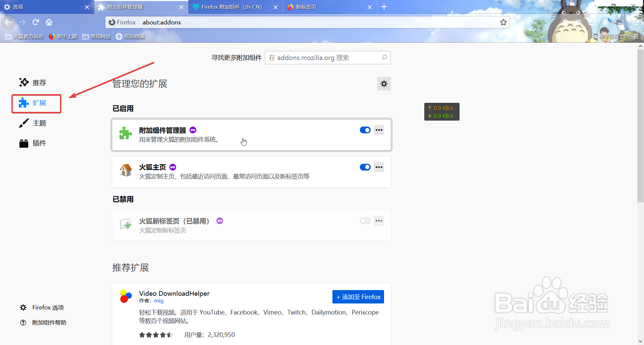Open the 火狐新标签页 options menu
Screen dimensions: 644x345
tap(379, 221)
